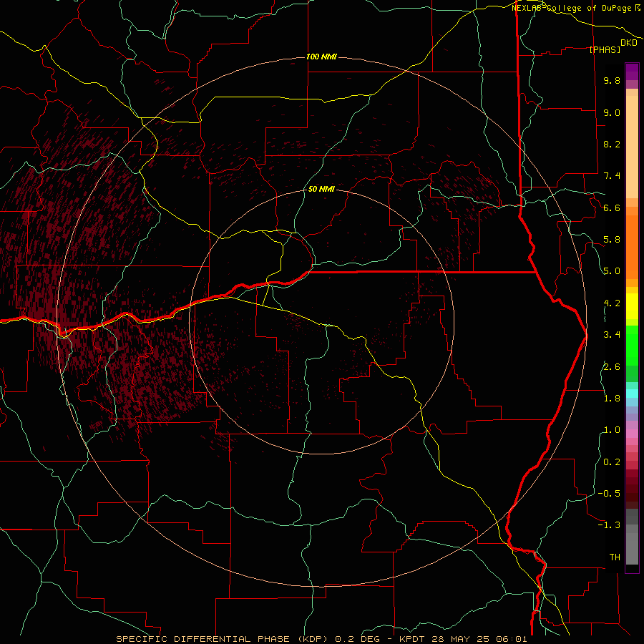Image resolution: width=644 pixels, height=644 pixels.
Task: Click the 1.8 value on the color scale
Action: click(x=612, y=399)
